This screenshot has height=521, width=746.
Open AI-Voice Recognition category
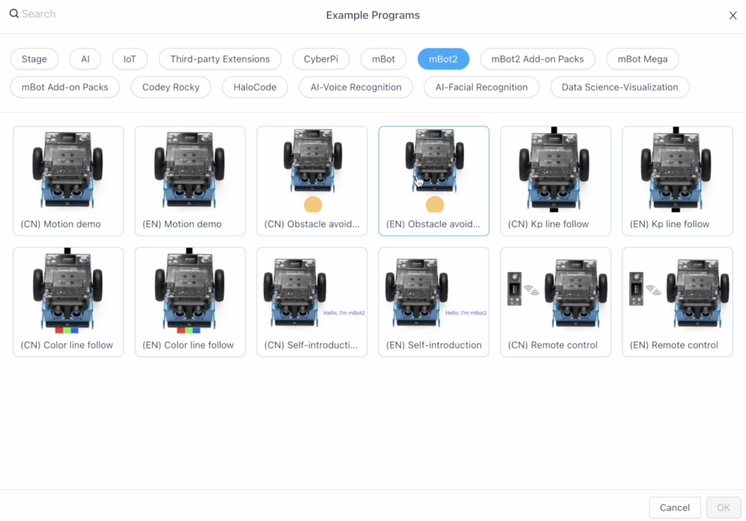click(356, 87)
